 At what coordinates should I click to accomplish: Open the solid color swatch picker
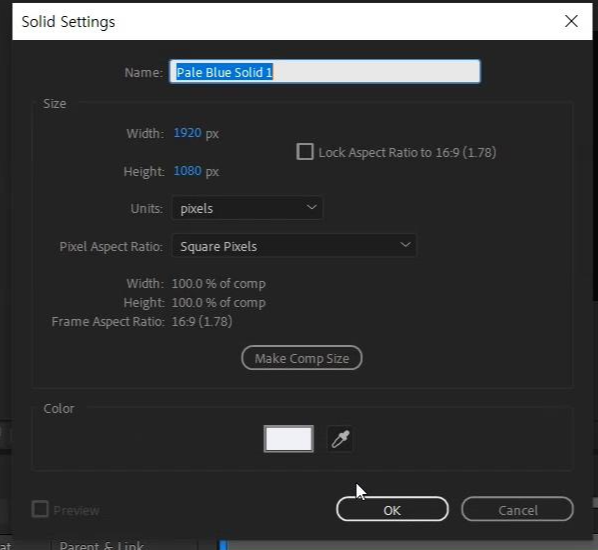coord(289,439)
